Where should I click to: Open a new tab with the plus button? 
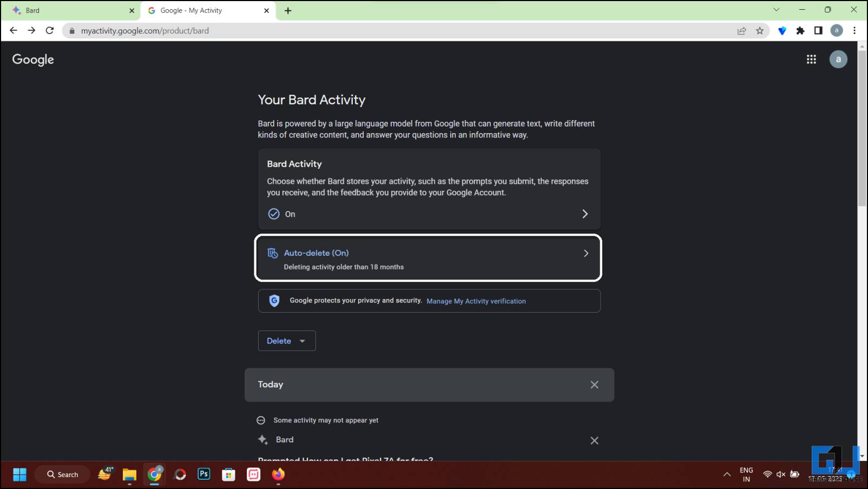tap(288, 11)
